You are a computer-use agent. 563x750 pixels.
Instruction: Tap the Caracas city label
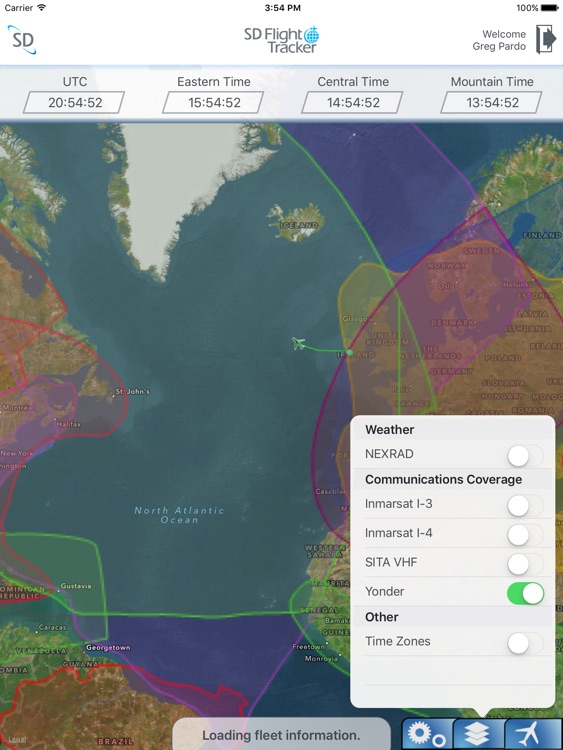pos(53,627)
